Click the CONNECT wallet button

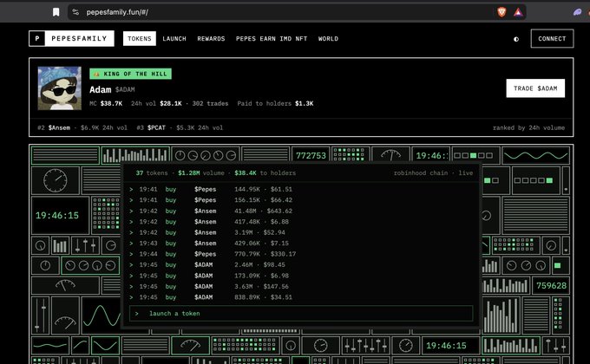(x=552, y=38)
